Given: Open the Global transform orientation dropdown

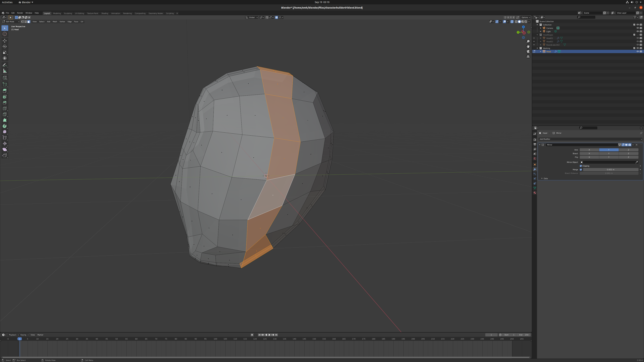Looking at the screenshot, I should point(252,17).
